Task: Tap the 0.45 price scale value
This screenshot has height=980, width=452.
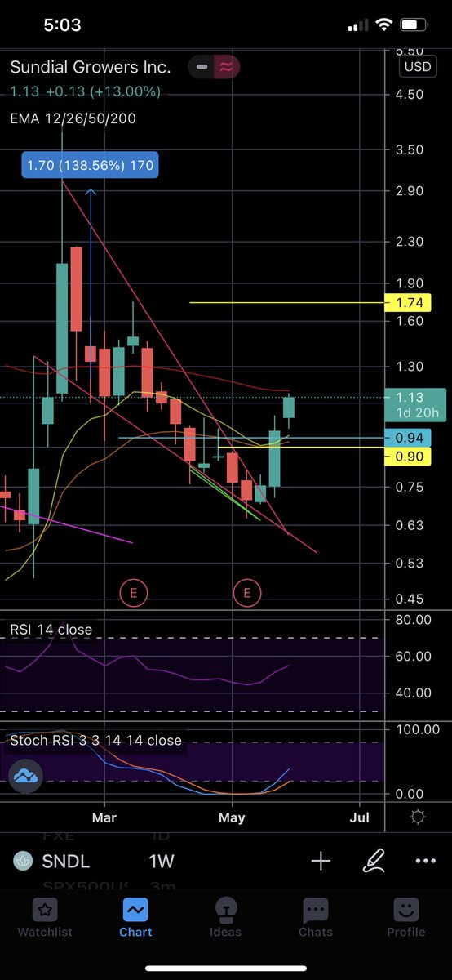Action: point(409,599)
